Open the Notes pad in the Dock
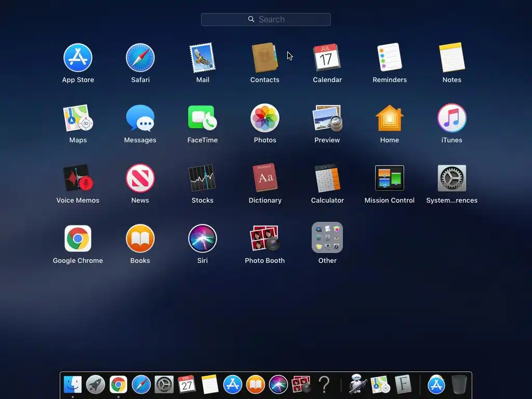Image resolution: width=532 pixels, height=399 pixels. [210, 384]
